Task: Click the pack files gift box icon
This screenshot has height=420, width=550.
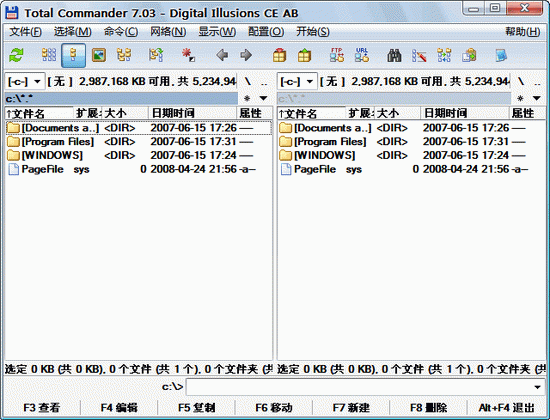Action: coord(280,55)
